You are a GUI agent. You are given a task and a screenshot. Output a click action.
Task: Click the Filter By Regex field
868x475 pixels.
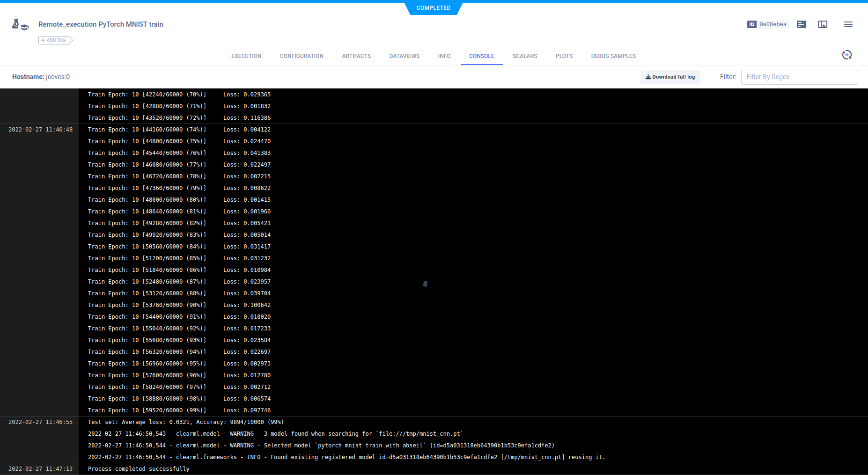click(x=799, y=77)
